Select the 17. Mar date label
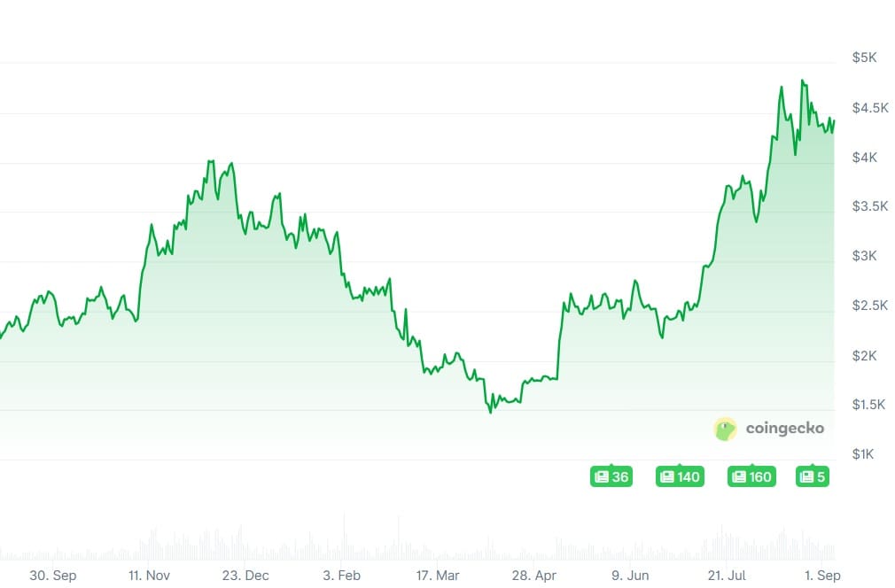The height and width of the screenshot is (588, 895). 436,575
